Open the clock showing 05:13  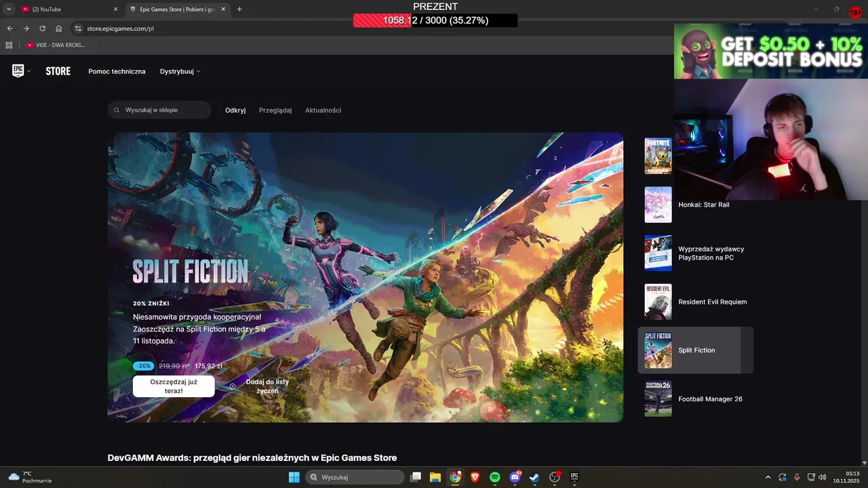[x=847, y=477]
